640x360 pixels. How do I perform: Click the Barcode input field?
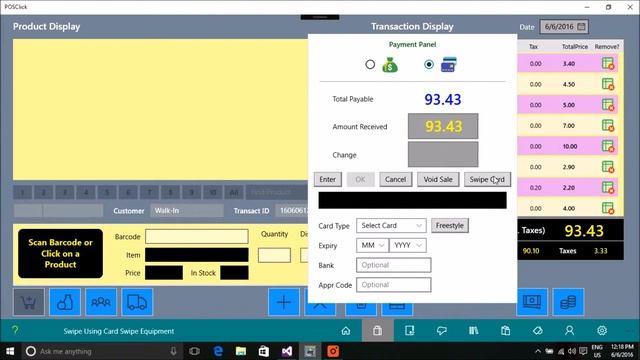[x=197, y=237]
